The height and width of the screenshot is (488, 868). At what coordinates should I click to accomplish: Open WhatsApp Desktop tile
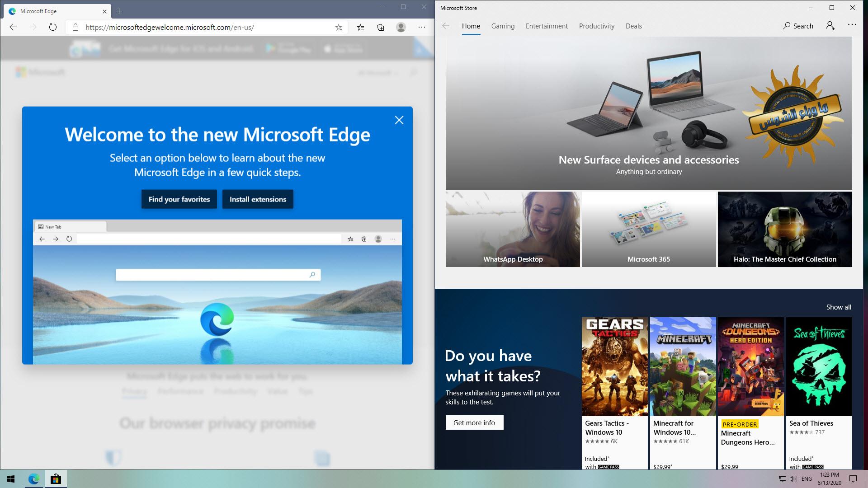(x=513, y=229)
